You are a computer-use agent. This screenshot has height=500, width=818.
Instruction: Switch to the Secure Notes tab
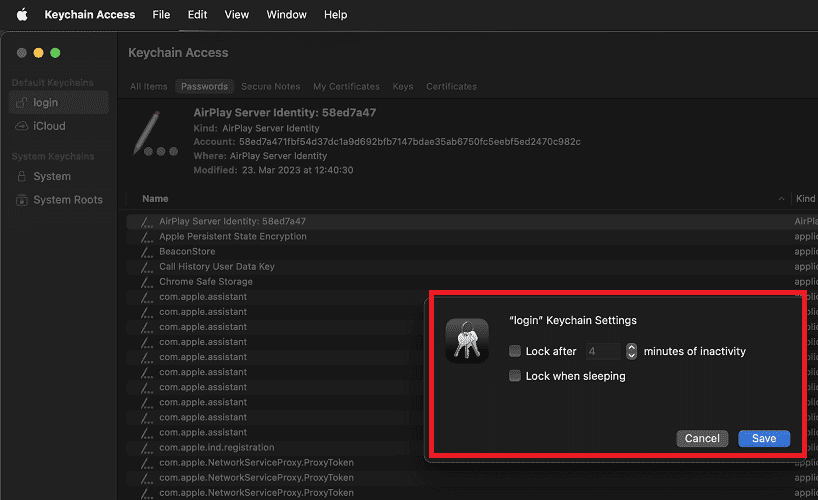tap(270, 87)
